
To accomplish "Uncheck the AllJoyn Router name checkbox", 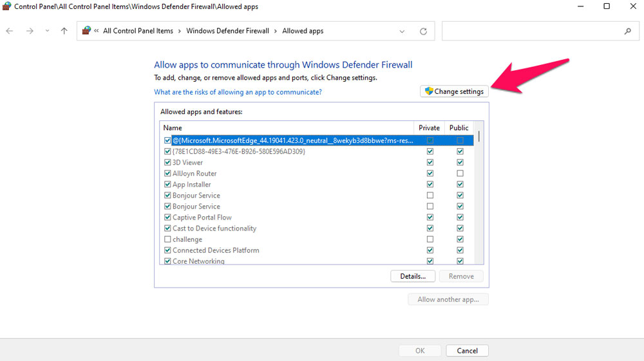I will [167, 174].
